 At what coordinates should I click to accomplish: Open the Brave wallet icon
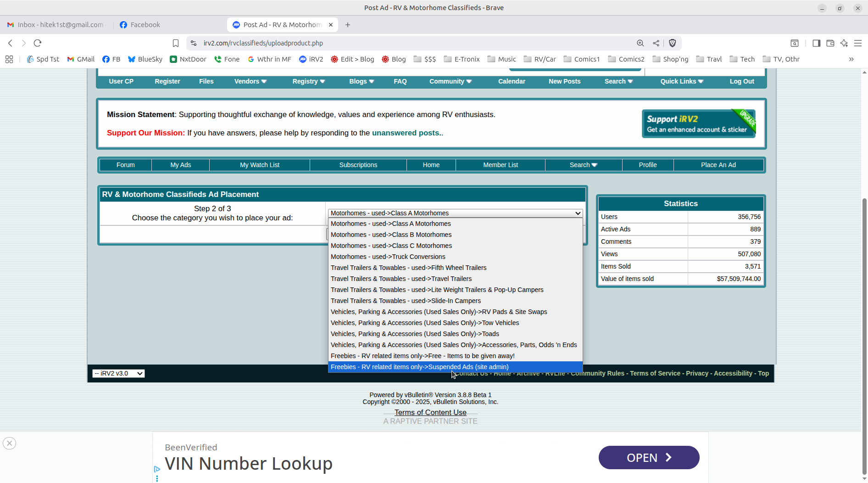click(830, 43)
